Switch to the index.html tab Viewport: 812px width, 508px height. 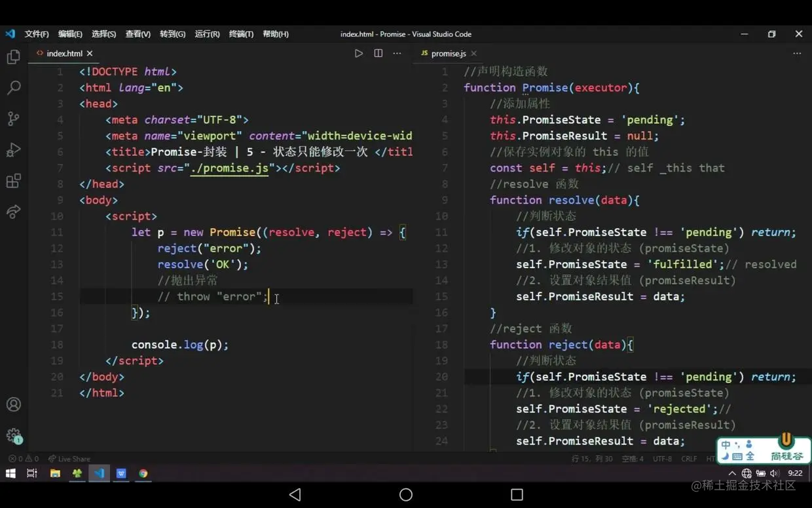point(64,54)
